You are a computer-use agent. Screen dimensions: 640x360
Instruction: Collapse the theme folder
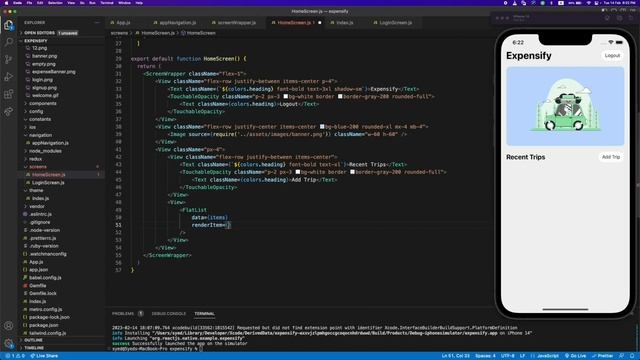(x=36, y=191)
